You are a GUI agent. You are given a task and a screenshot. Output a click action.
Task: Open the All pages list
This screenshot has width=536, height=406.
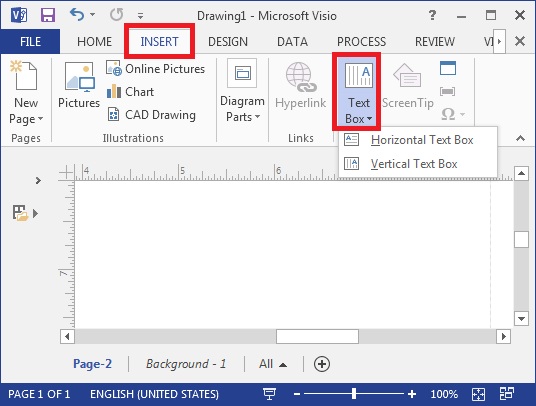coord(272,364)
